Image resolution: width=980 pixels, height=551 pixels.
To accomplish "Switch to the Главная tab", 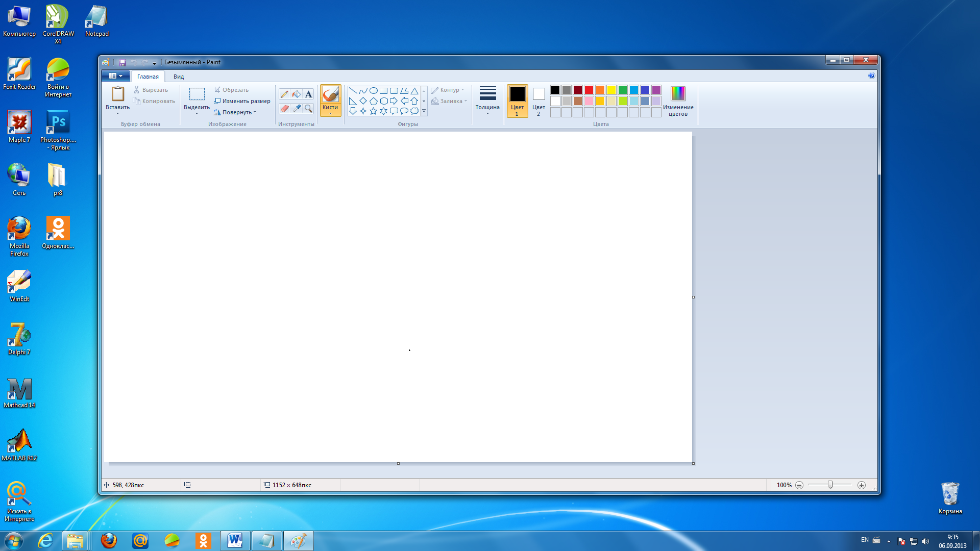I will point(148,77).
